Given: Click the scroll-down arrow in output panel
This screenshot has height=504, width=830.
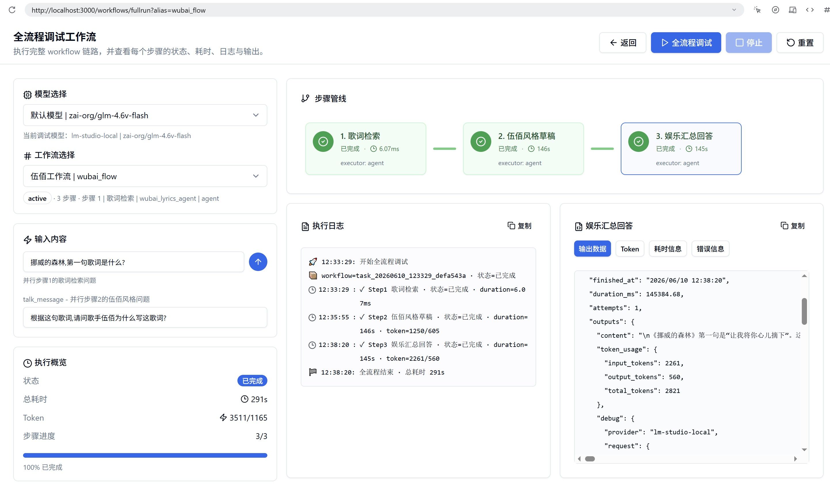Looking at the screenshot, I should [804, 449].
